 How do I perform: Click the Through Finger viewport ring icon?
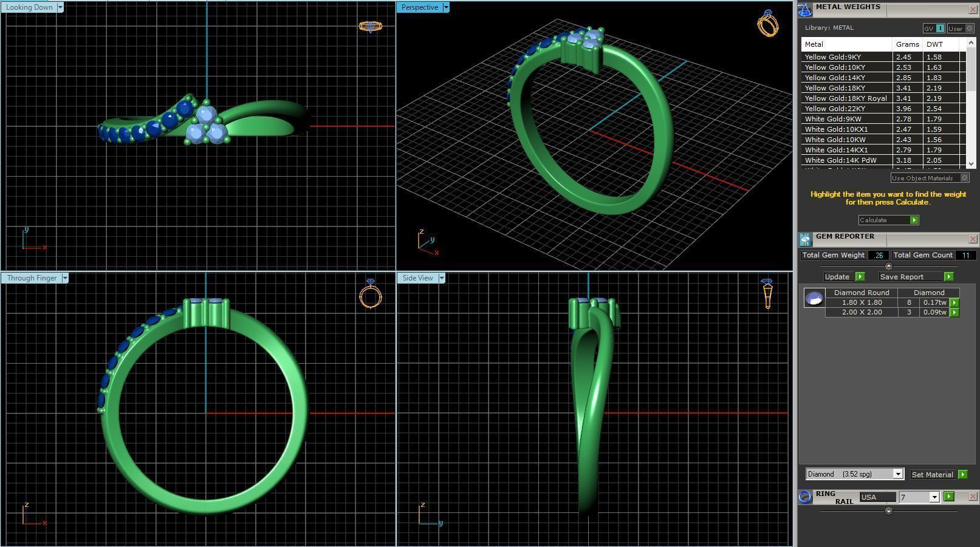point(371,294)
